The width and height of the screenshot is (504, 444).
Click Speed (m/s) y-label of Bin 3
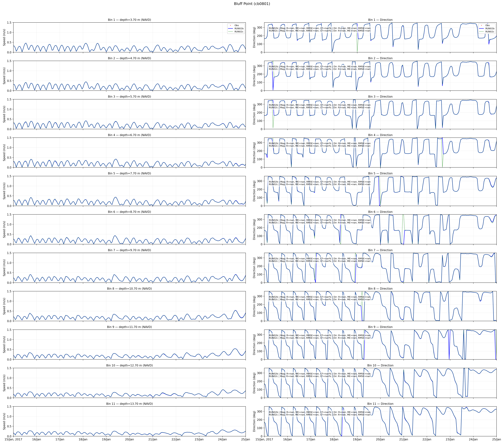click(x=4, y=114)
